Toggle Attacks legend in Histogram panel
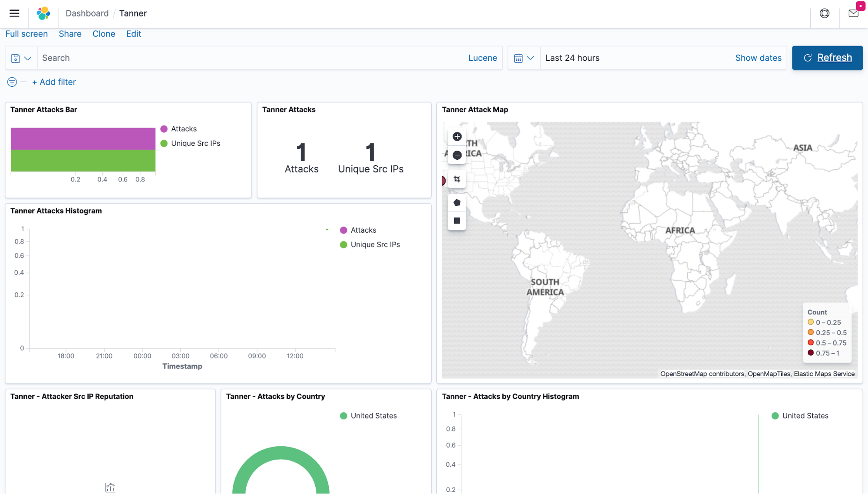The image size is (868, 494). point(358,231)
